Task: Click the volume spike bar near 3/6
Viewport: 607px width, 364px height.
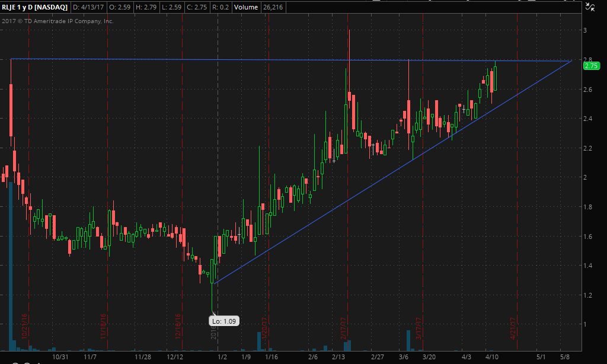Action: point(408,340)
